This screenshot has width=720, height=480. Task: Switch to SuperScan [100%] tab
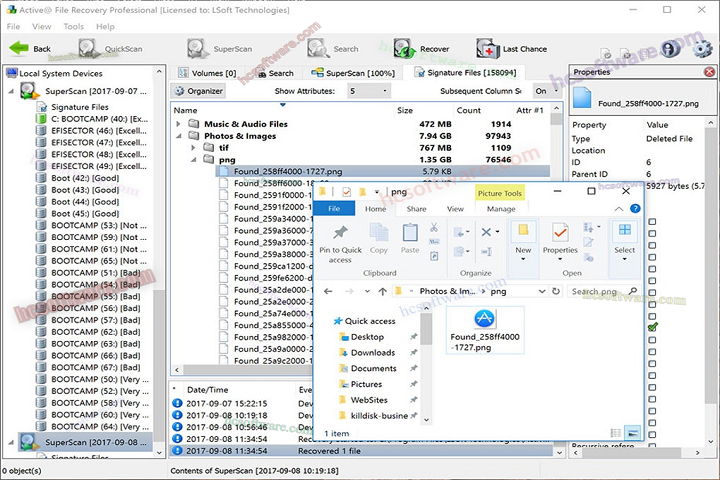353,73
